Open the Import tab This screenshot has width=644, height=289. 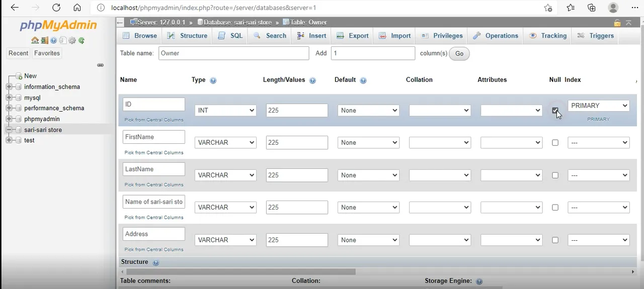pos(395,36)
